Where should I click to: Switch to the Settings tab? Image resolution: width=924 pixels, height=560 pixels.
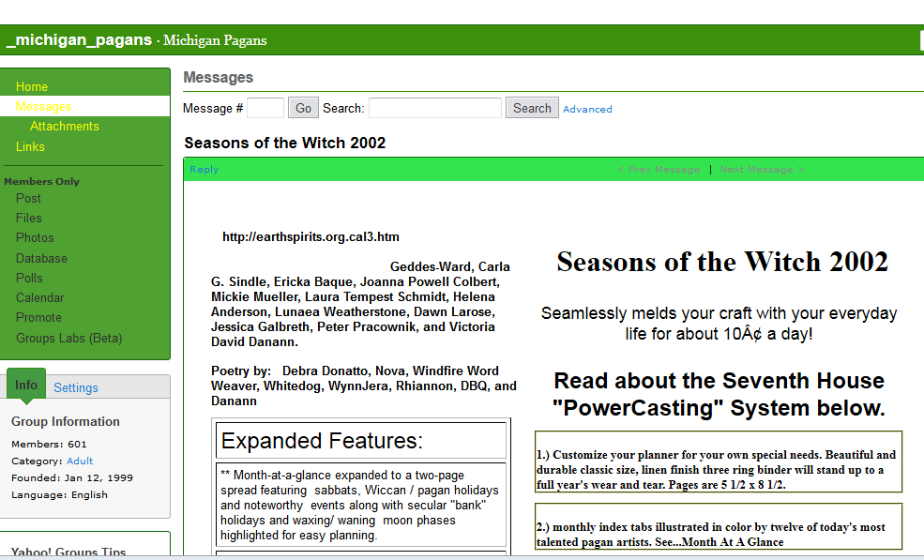tap(75, 387)
